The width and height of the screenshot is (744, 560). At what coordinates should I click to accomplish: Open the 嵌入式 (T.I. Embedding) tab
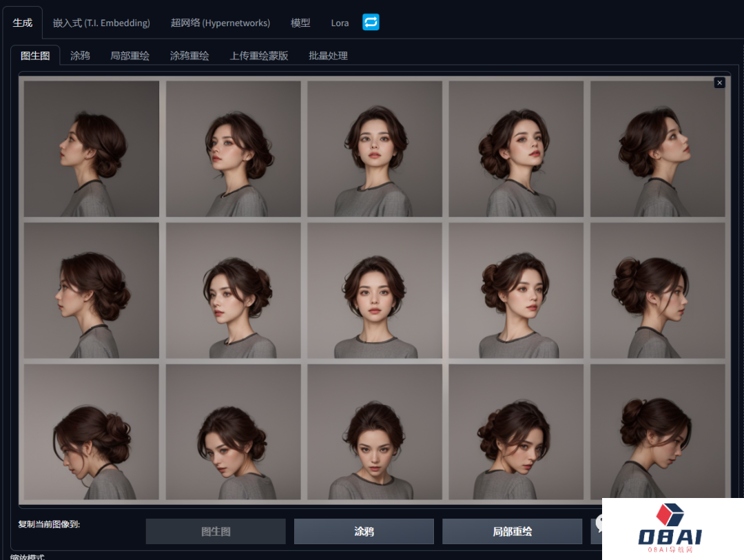click(x=101, y=23)
